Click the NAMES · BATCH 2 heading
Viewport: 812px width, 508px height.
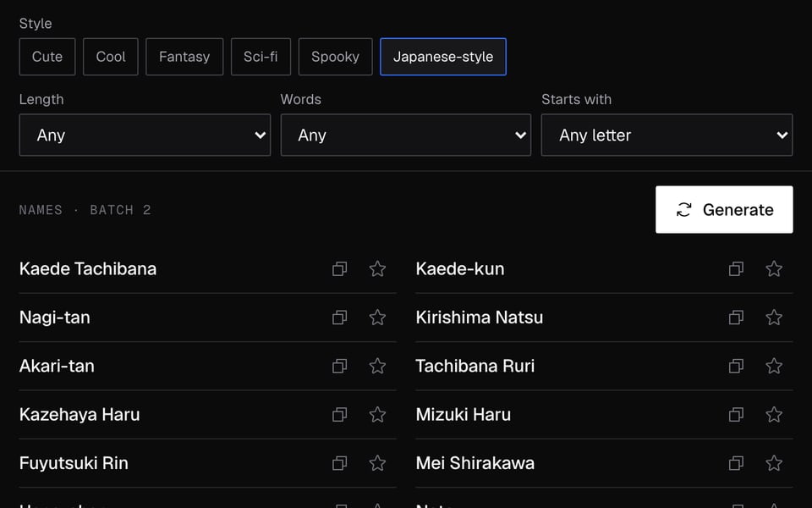point(85,210)
